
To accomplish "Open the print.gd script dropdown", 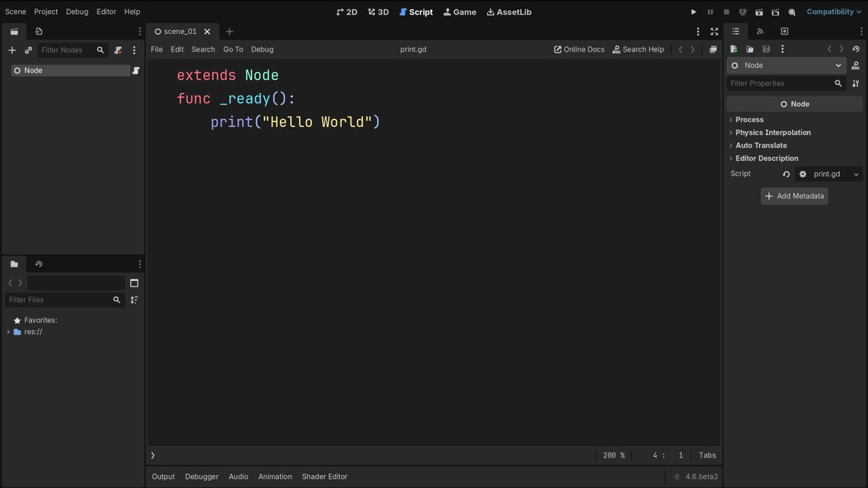I will point(829,174).
